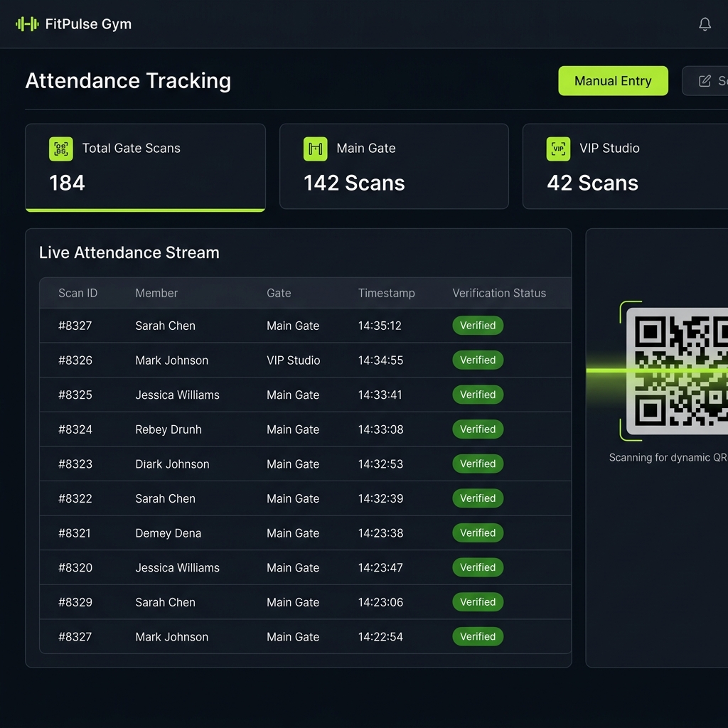Select member Sarah Chen in row #8329
Image resolution: width=728 pixels, height=728 pixels.
coord(165,602)
